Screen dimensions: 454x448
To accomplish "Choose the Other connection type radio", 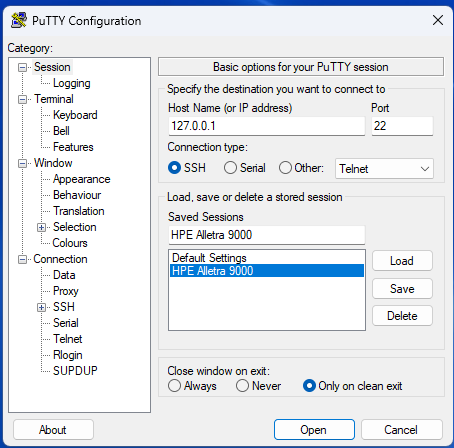I will [285, 168].
